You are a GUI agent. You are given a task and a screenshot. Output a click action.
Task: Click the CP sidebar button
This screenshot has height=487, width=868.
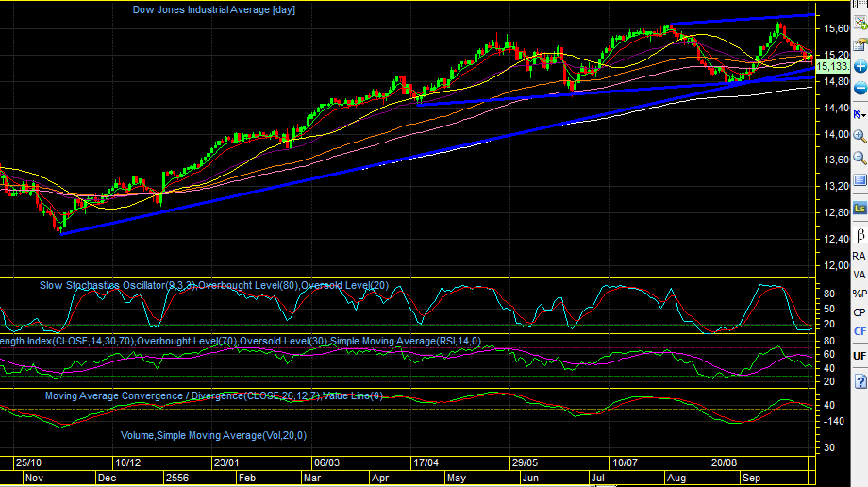coord(860,312)
